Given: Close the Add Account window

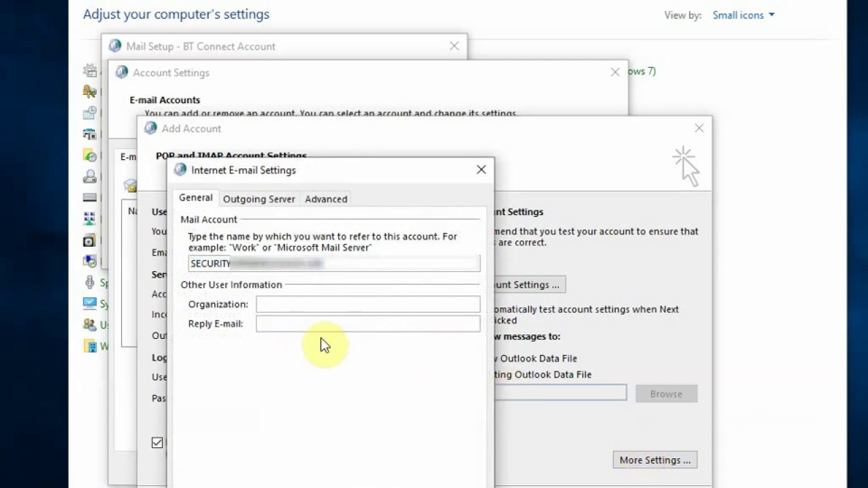Looking at the screenshot, I should (699, 127).
